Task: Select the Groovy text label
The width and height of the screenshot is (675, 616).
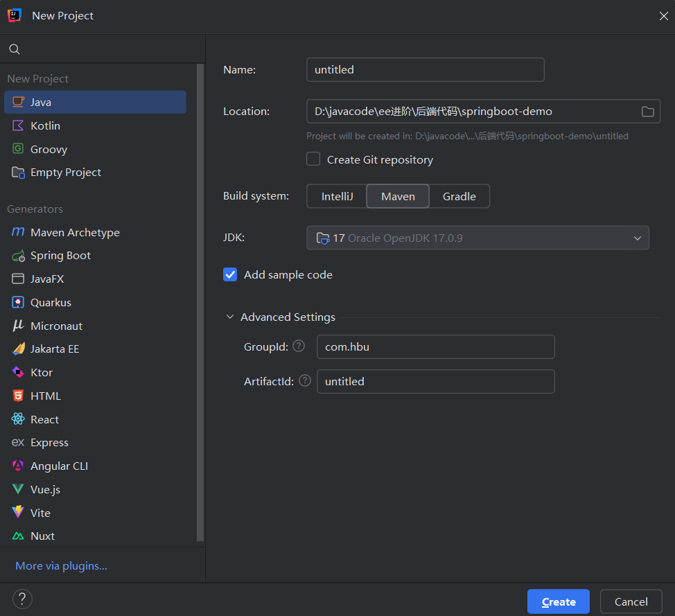Action: pos(49,150)
